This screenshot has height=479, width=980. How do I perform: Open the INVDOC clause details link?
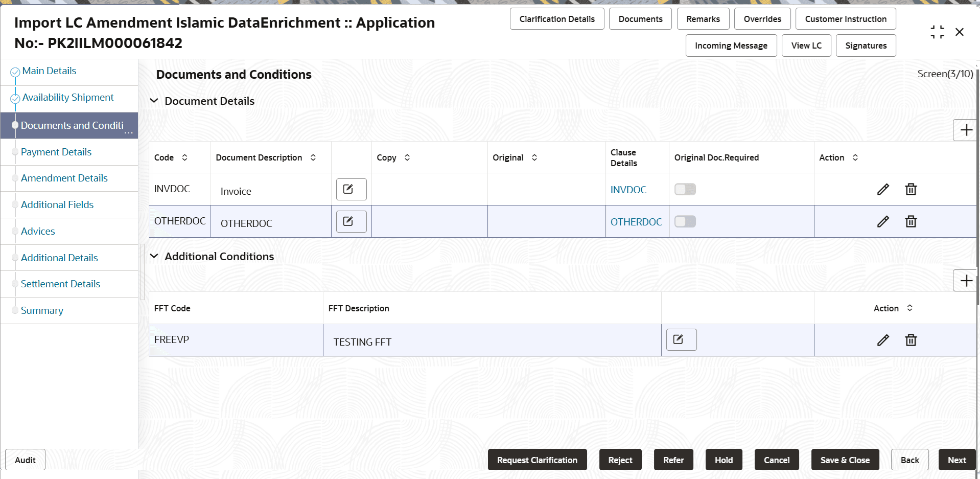tap(628, 189)
